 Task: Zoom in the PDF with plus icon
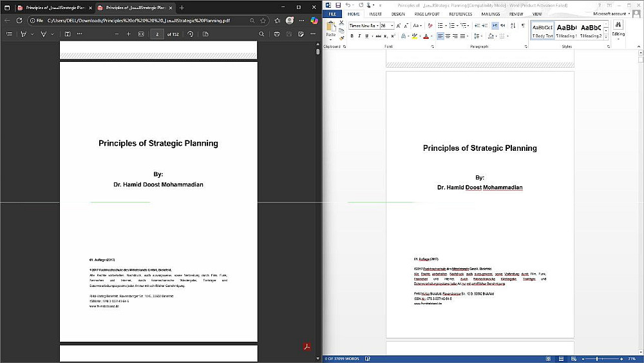129,34
